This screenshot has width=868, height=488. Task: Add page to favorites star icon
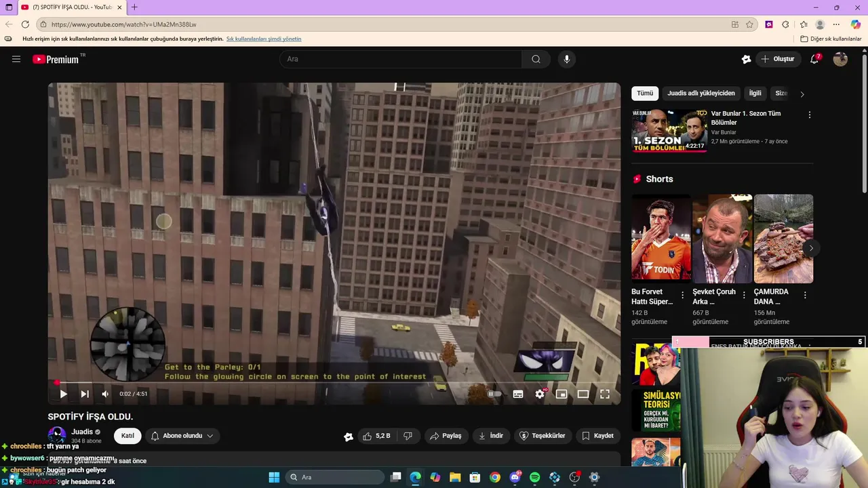click(749, 24)
